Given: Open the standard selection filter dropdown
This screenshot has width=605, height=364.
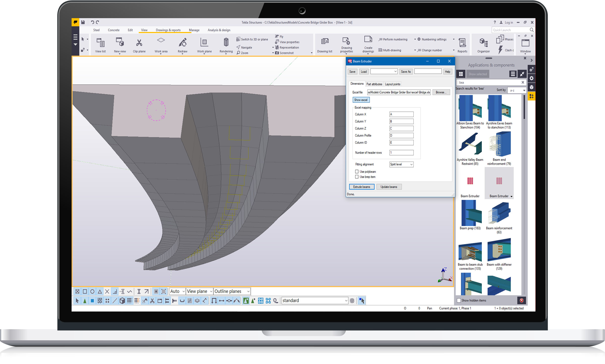Looking at the screenshot, I should (x=315, y=300).
